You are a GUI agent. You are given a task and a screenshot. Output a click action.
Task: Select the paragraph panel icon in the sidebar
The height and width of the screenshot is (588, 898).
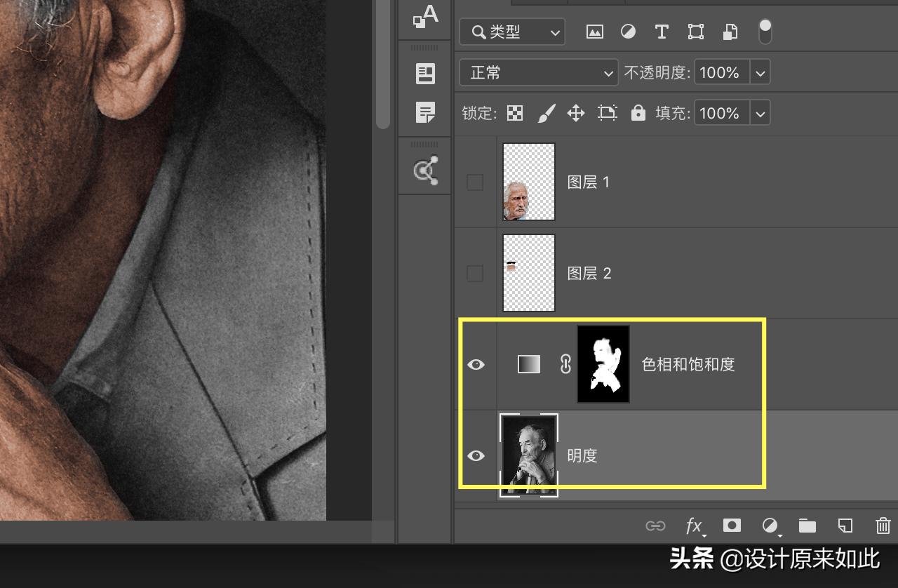point(425,113)
